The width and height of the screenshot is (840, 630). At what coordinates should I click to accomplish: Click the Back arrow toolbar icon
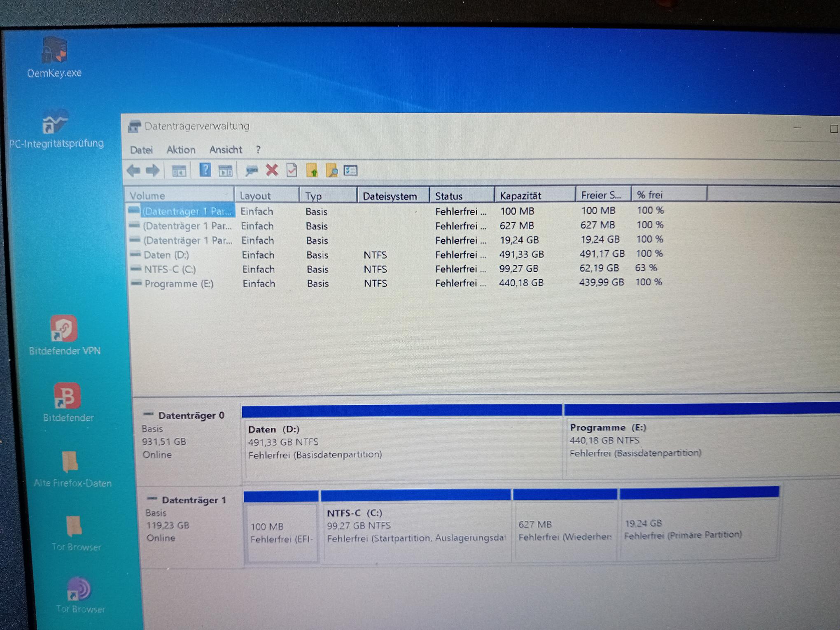pos(133,170)
